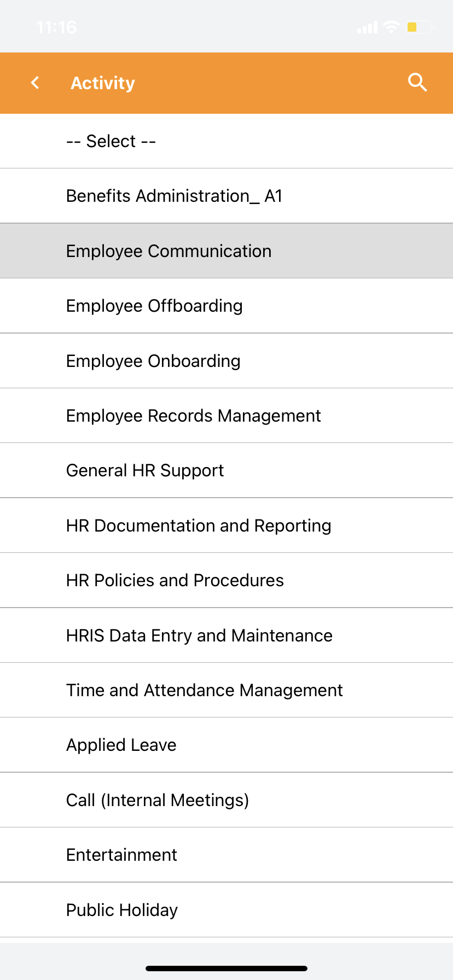Choose the '-- Select --' placeholder option

pyautogui.click(x=226, y=141)
